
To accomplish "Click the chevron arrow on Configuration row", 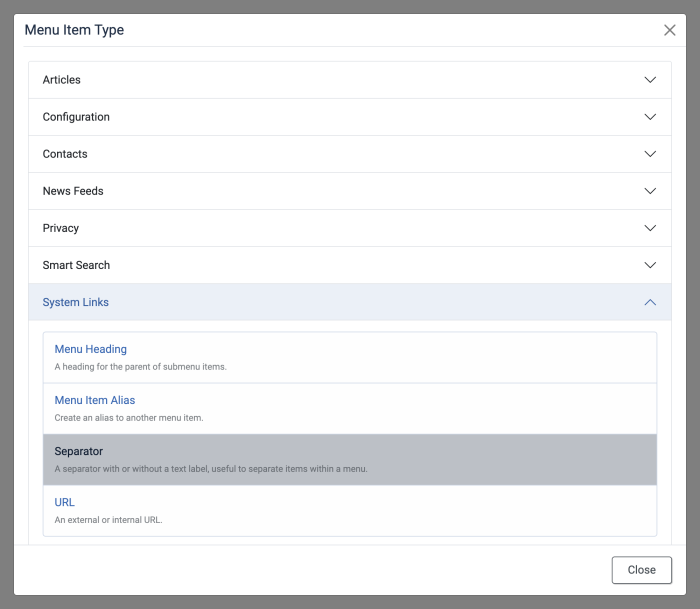I will pos(650,117).
